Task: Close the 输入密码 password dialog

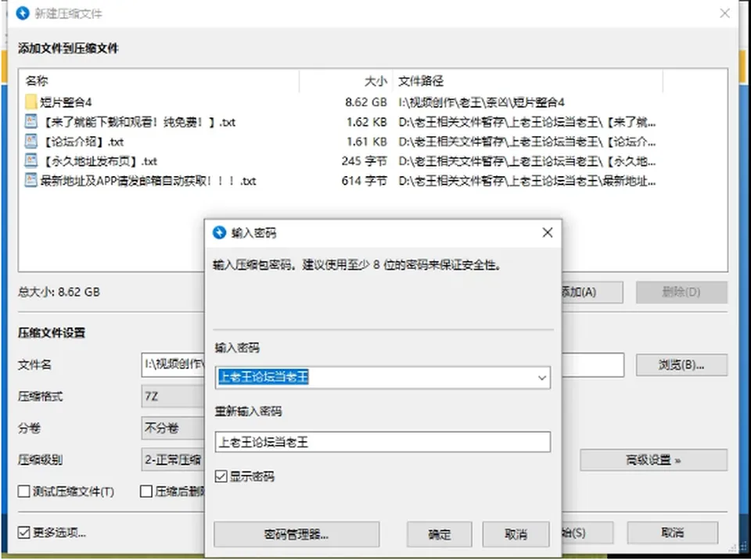Action: tap(548, 233)
